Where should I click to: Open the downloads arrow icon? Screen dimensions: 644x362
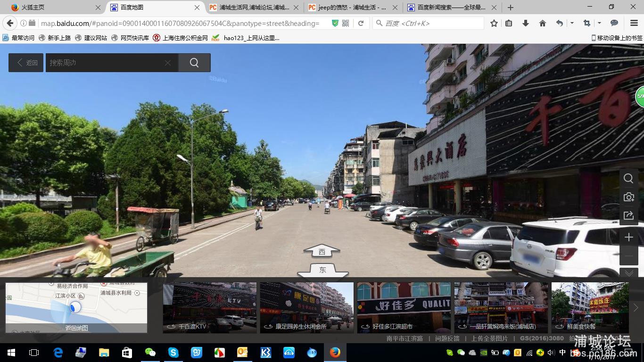(526, 23)
